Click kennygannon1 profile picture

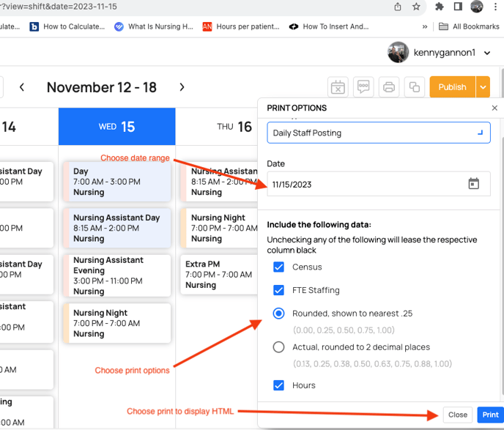[x=398, y=53]
